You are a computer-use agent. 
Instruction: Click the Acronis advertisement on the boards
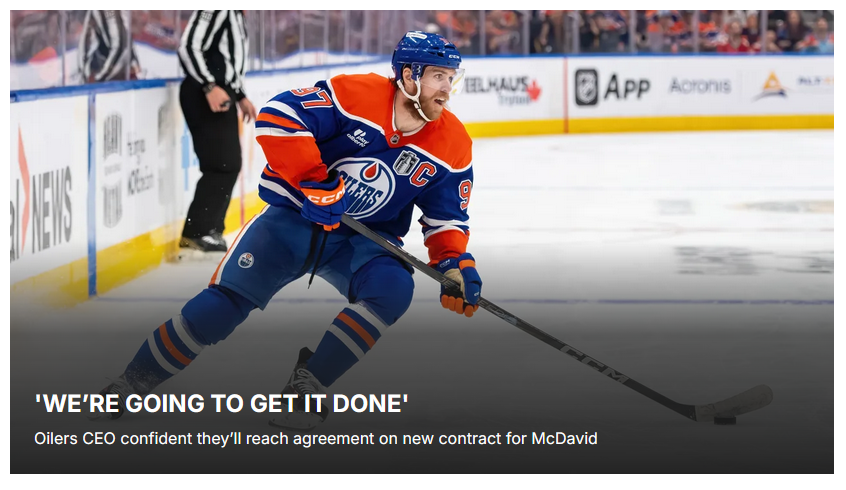[700, 86]
